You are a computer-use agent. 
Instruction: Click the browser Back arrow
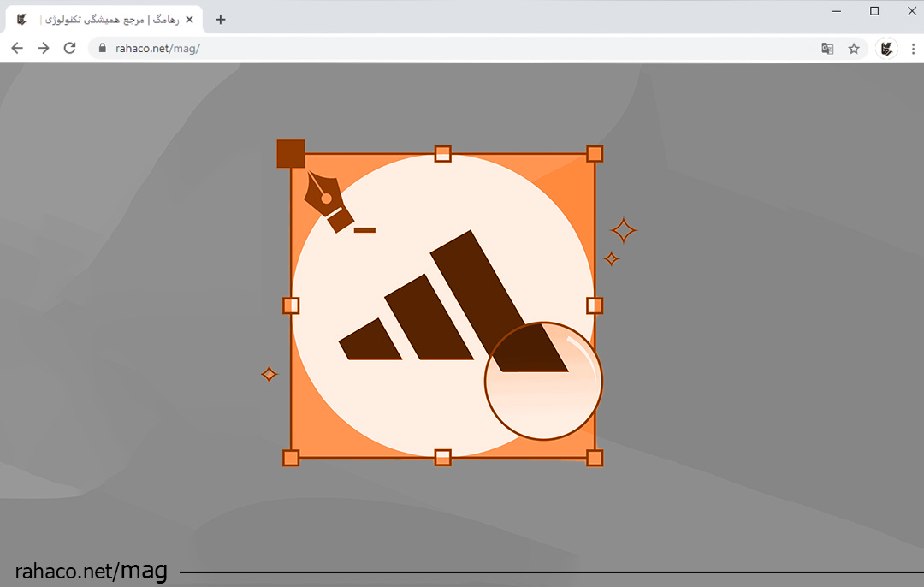point(17,49)
